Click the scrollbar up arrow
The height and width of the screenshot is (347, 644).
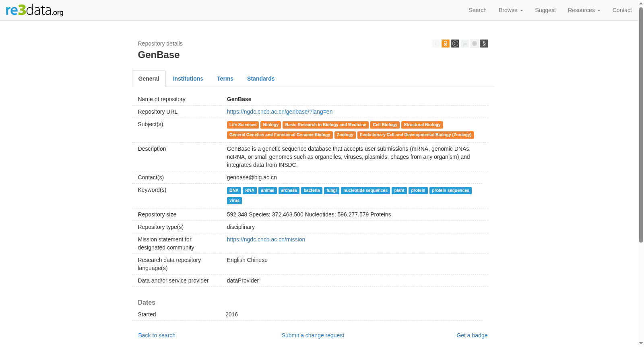pos(641,3)
